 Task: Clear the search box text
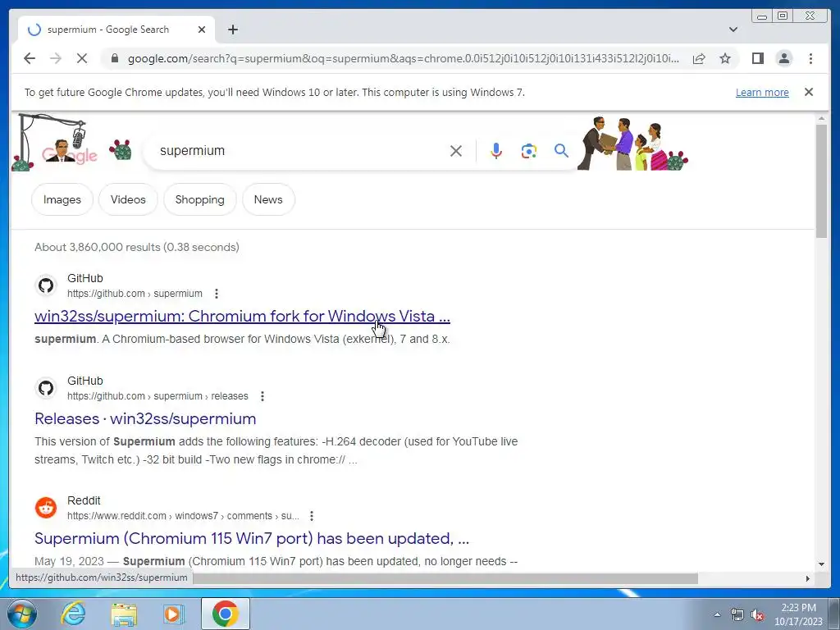456,151
